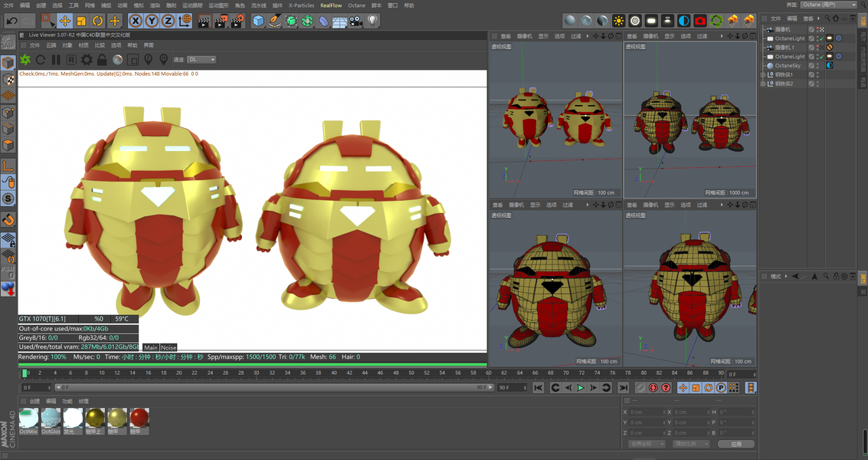The height and width of the screenshot is (460, 868).
Task: Select the OctaneSky object in the Object Manager
Action: coord(788,65)
